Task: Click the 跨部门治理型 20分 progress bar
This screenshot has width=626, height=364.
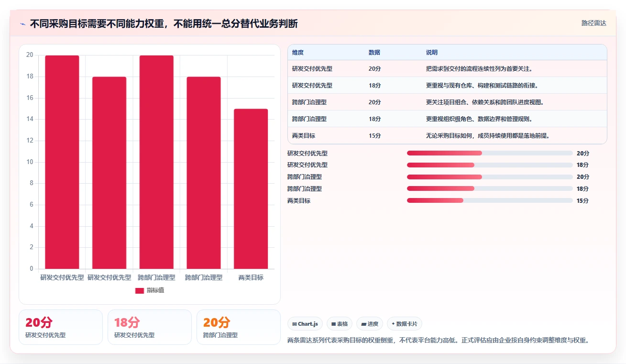Action: click(x=490, y=177)
